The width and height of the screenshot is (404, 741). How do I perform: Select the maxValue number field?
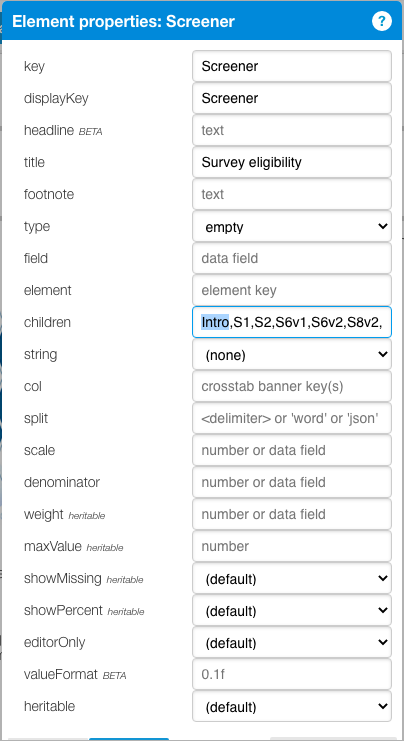292,546
